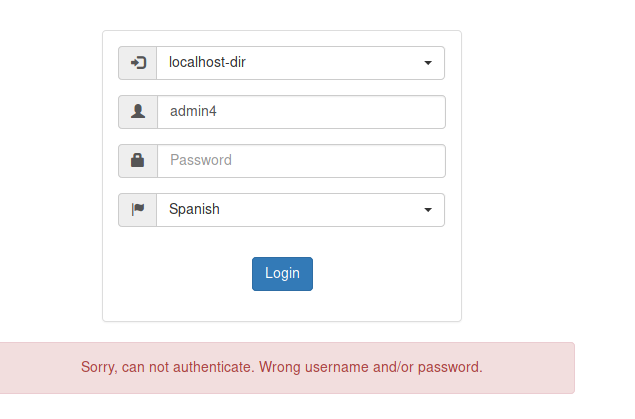Expand the caret arrow on the language selector
The image size is (635, 419).
tap(428, 210)
